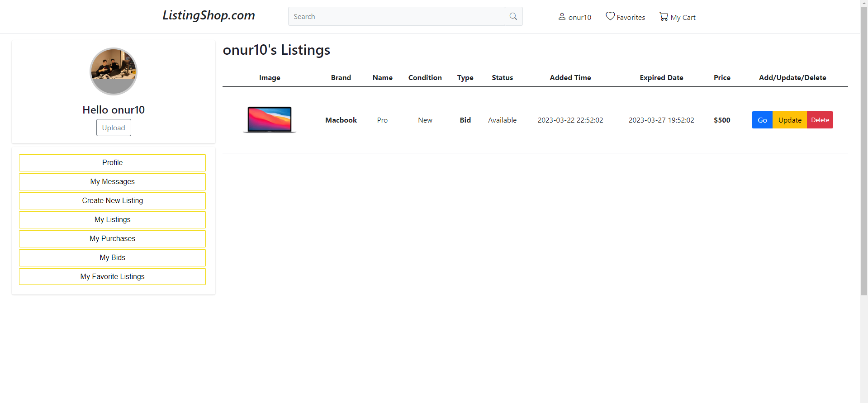Click the Available status cell
The image size is (868, 403).
coord(502,120)
